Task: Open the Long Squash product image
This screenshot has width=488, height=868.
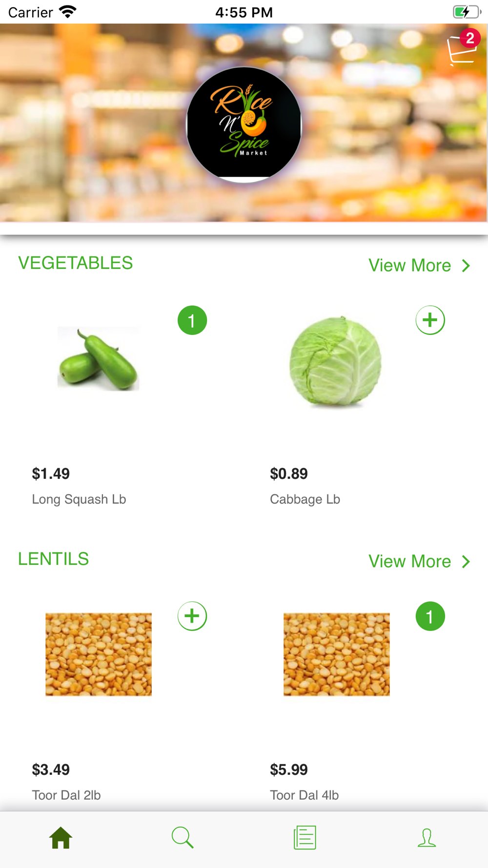Action: coord(99,359)
